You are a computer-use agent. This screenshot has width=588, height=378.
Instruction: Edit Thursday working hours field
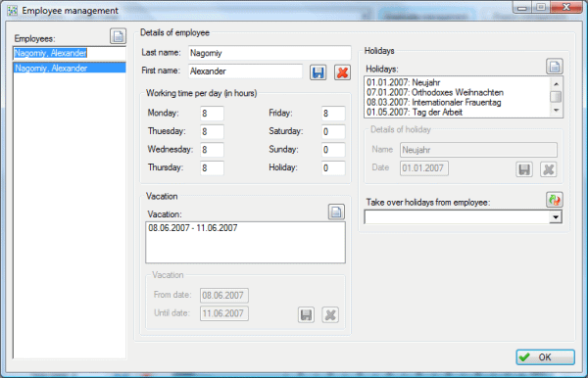(212, 167)
